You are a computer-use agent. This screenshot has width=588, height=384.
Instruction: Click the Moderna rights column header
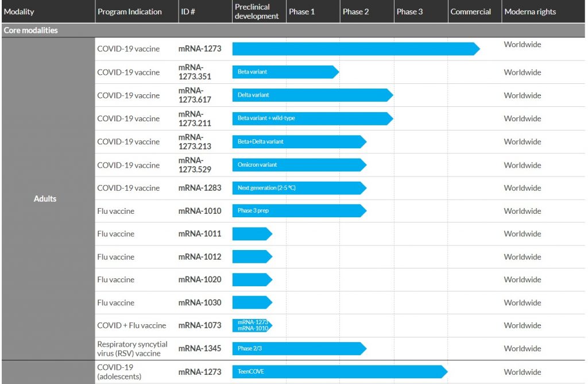point(543,11)
